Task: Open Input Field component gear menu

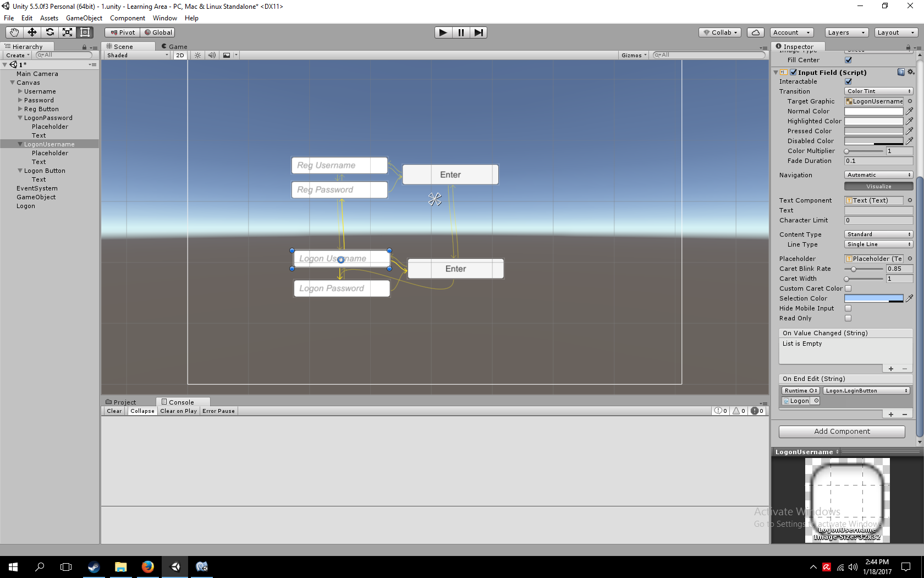Action: tap(911, 72)
